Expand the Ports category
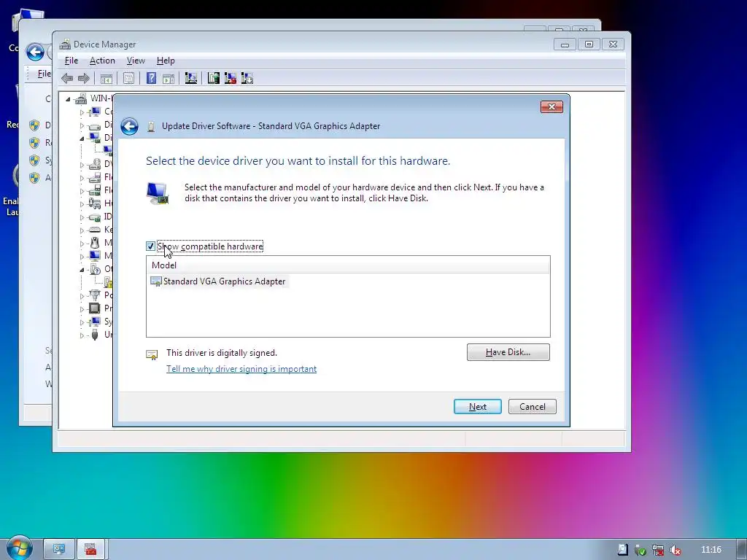Image resolution: width=747 pixels, height=560 pixels. (82, 296)
